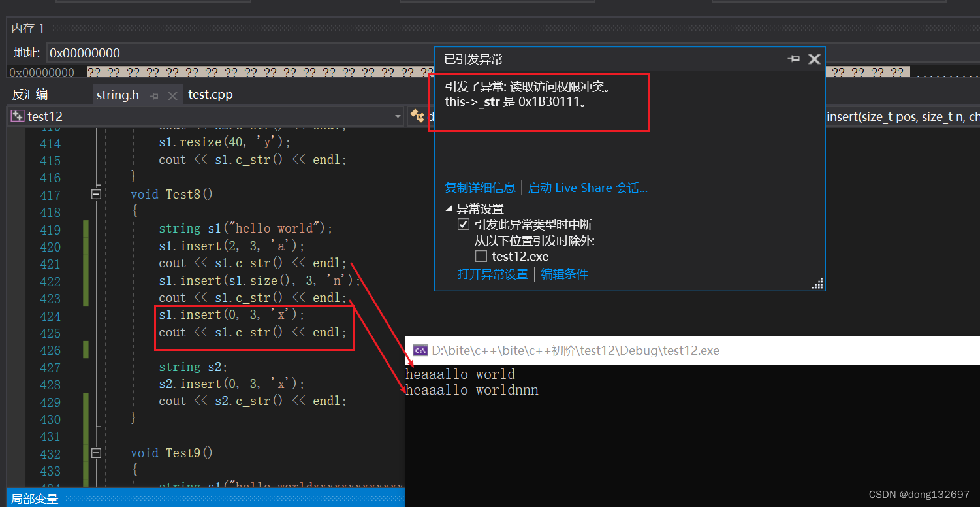Click code line s1.insert(s1.size(), 3, 'n')
Image resolution: width=980 pixels, height=507 pixels.
260,280
